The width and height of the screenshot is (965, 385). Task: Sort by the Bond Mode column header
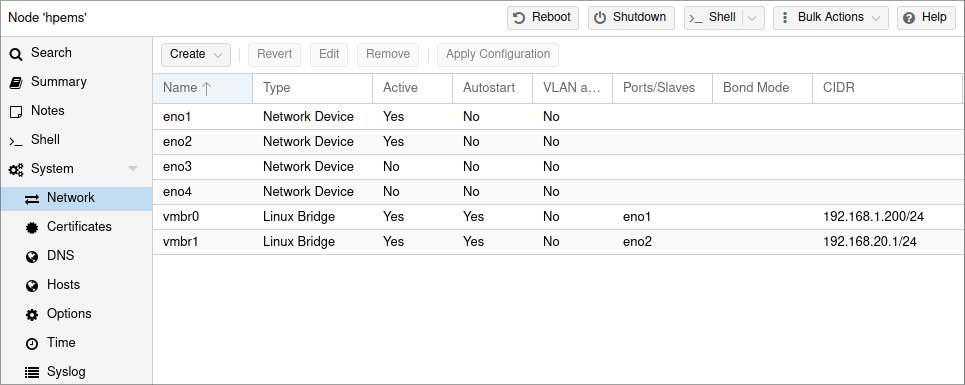tap(763, 88)
